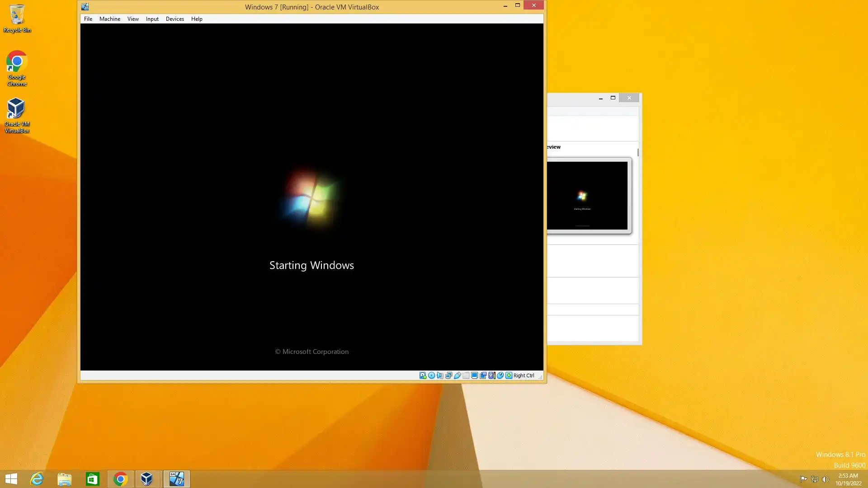Open the Devices menu
Viewport: 868px width, 488px height.
[x=175, y=19]
